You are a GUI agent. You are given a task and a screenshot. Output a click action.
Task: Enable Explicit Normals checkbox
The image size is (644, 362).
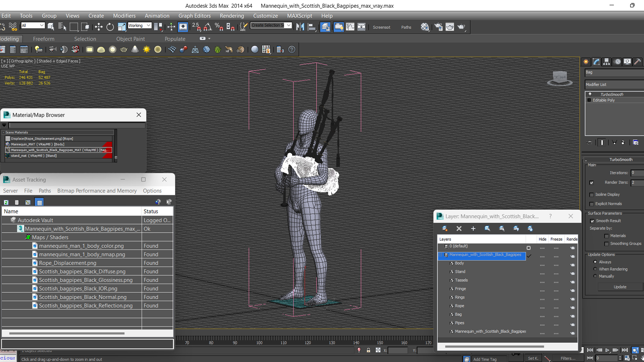tap(591, 204)
